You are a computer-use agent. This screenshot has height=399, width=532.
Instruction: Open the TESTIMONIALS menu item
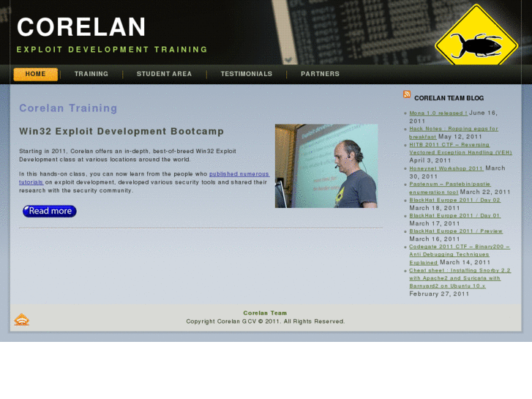point(247,74)
